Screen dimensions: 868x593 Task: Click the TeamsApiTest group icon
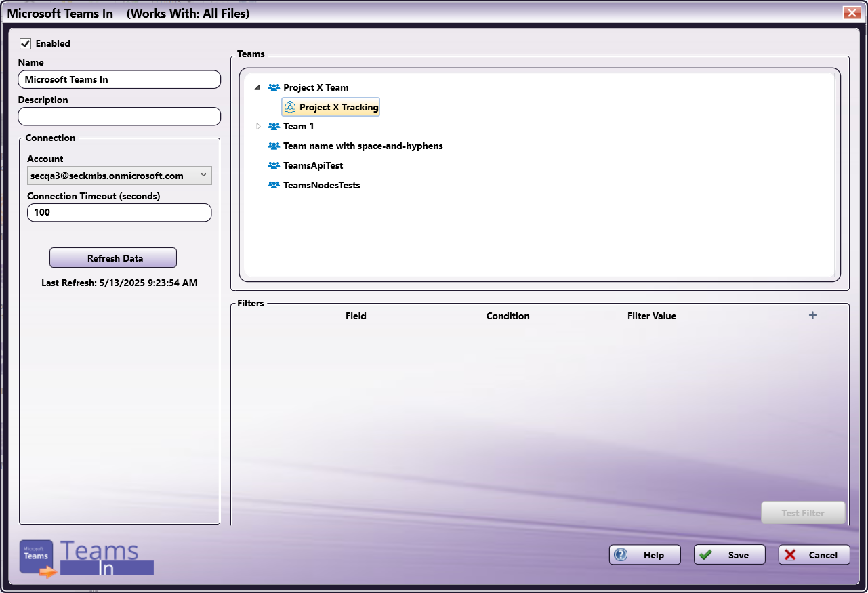(274, 165)
